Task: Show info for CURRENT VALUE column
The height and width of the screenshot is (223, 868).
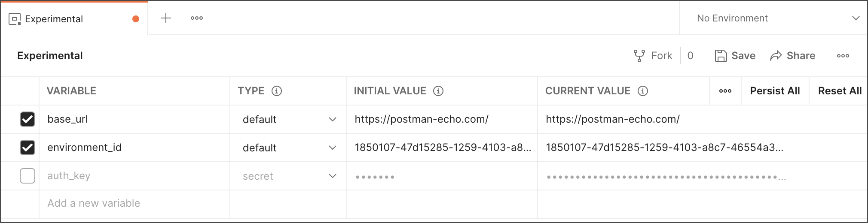Action: [x=642, y=91]
